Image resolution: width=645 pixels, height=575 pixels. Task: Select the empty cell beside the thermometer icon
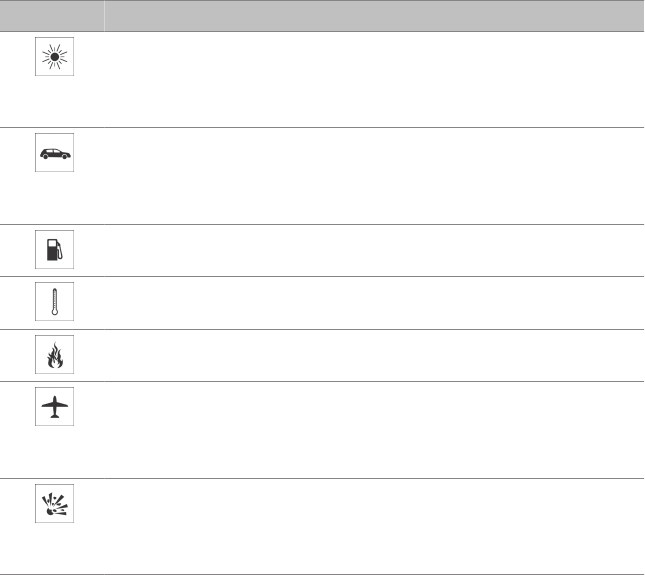click(x=374, y=303)
